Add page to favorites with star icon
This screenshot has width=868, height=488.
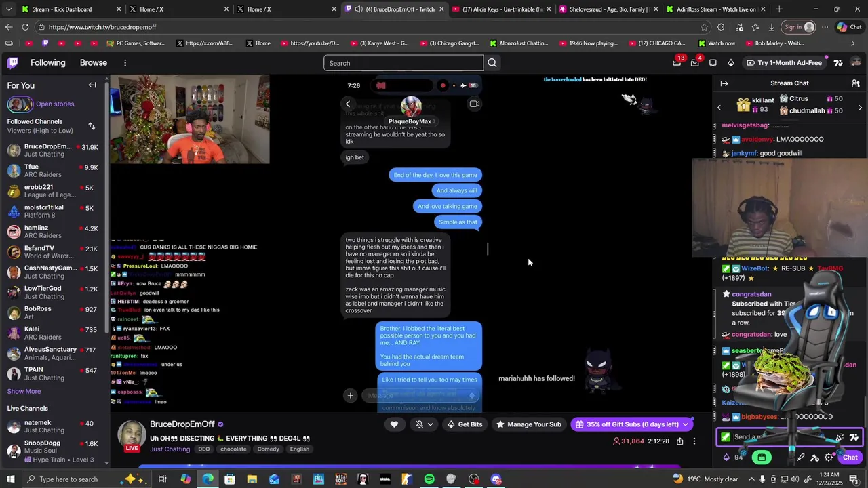click(x=705, y=27)
